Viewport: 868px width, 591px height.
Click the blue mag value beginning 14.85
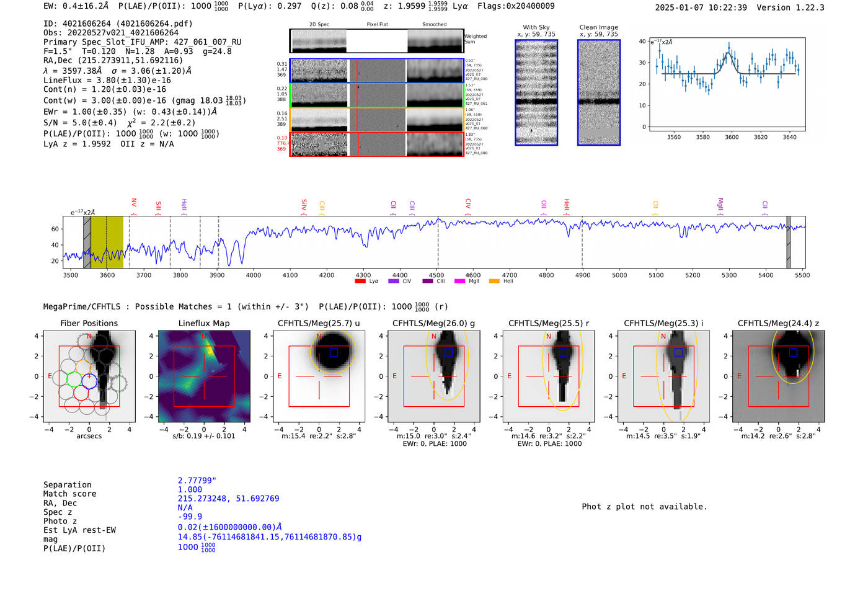pyautogui.click(x=270, y=537)
